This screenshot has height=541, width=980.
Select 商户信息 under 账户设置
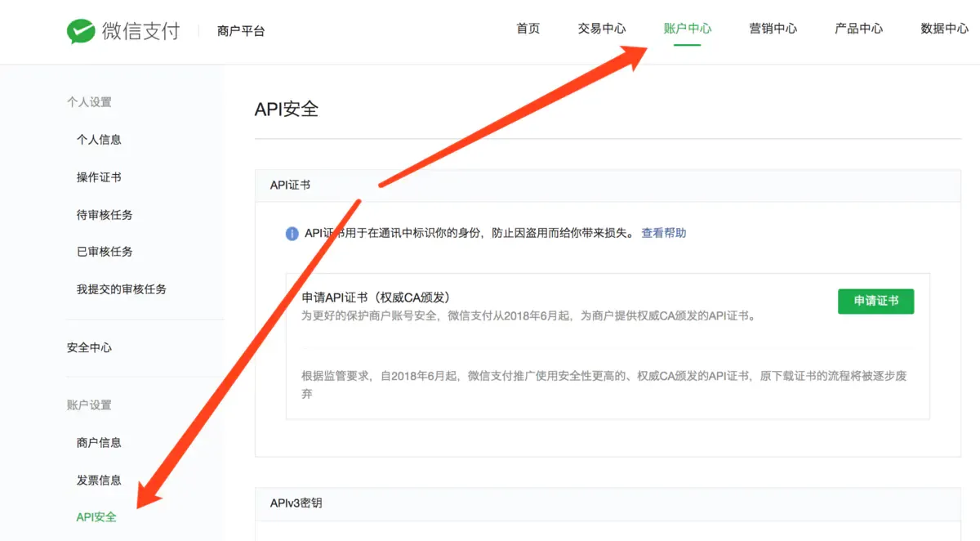click(99, 443)
